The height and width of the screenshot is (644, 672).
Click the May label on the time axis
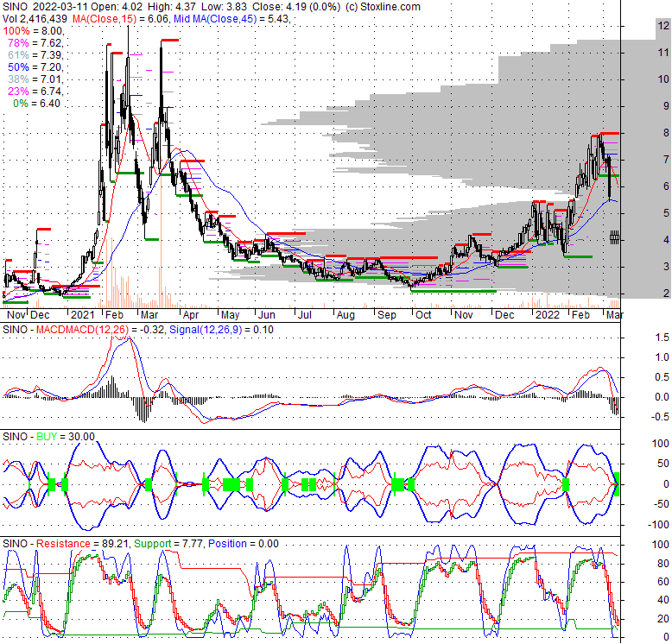230,315
